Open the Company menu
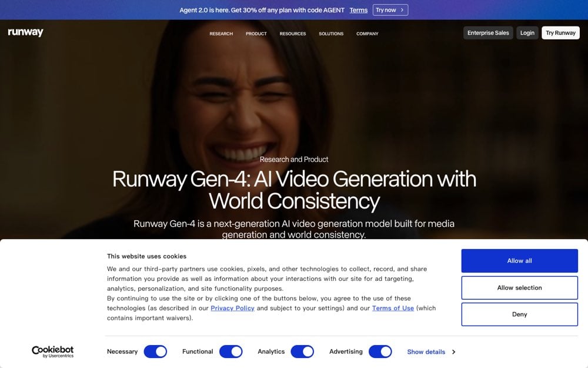 coord(367,34)
